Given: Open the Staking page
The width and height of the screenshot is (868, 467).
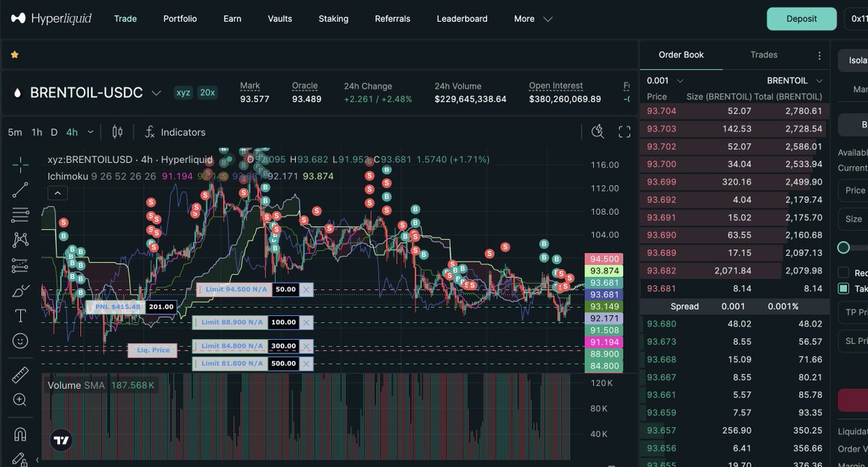Looking at the screenshot, I should (x=333, y=19).
